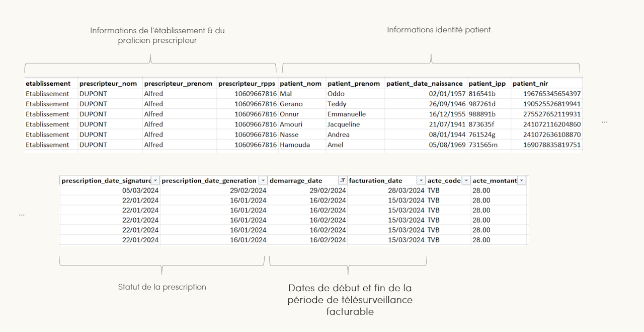This screenshot has height=332, width=644.
Task: Select the cell containing patient name Gerano
Action: [302, 104]
